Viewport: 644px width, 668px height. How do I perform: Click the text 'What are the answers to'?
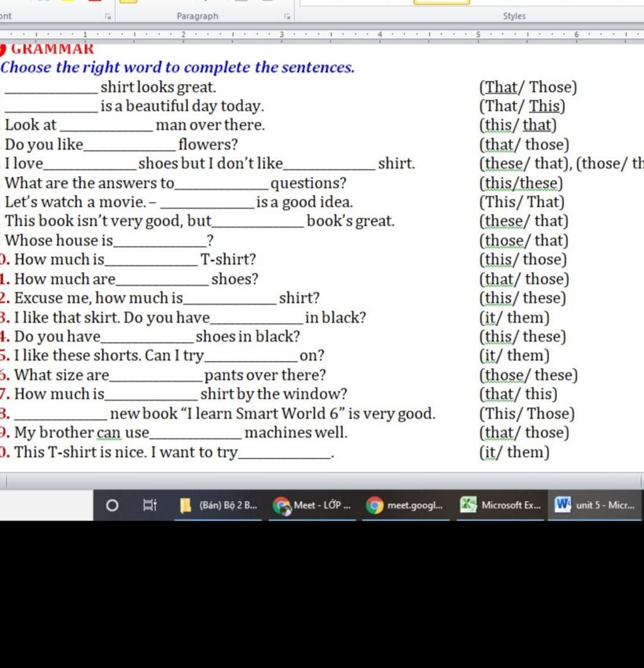click(89, 183)
